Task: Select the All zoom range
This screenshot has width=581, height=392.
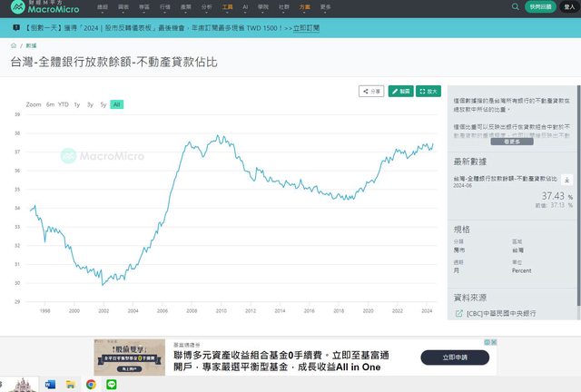Action: click(x=117, y=104)
